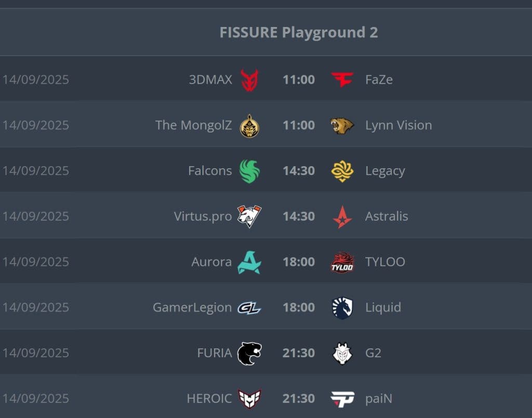
Task: Click the Astralis red star logo
Action: pyautogui.click(x=342, y=217)
